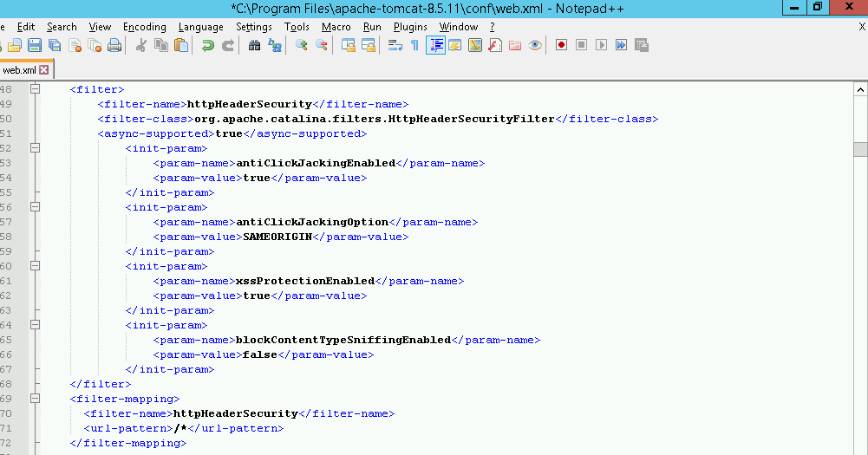Viewport: 868px width, 455px height.
Task: Open the Replace toolbar icon
Action: pyautogui.click(x=275, y=45)
